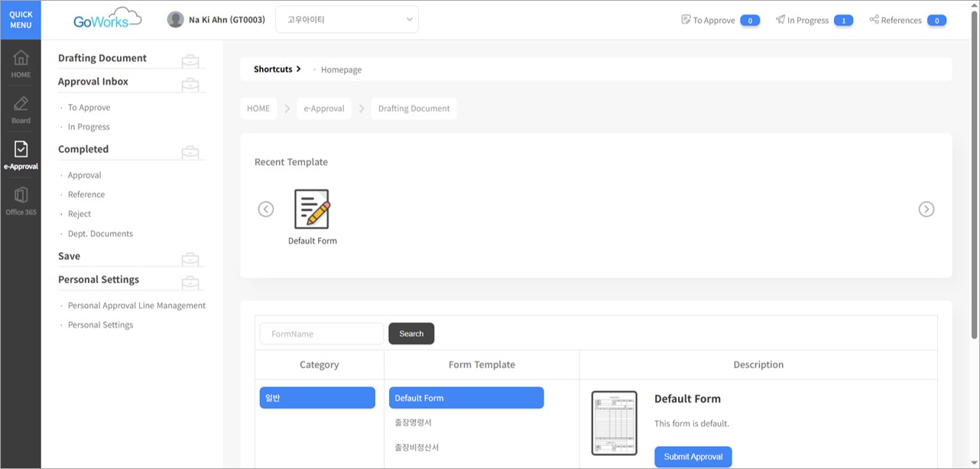The height and width of the screenshot is (469, 980).
Task: Click the Search button
Action: tap(411, 334)
